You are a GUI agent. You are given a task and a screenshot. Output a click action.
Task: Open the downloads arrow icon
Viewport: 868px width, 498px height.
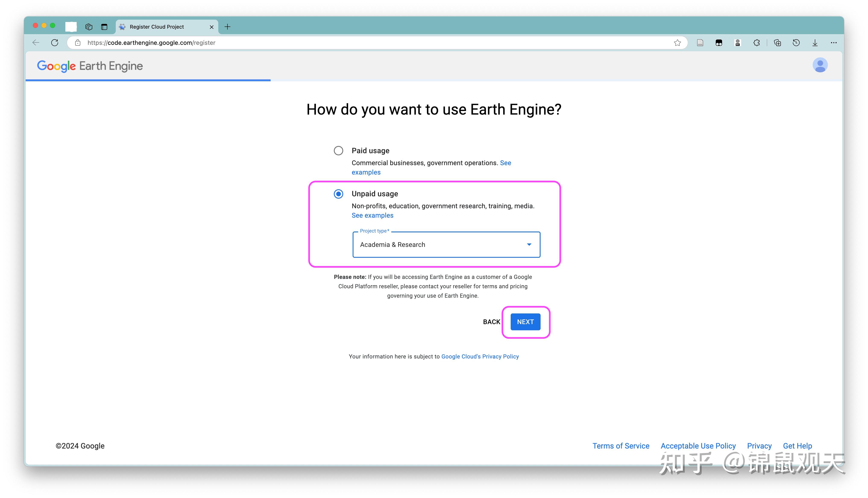pyautogui.click(x=815, y=43)
